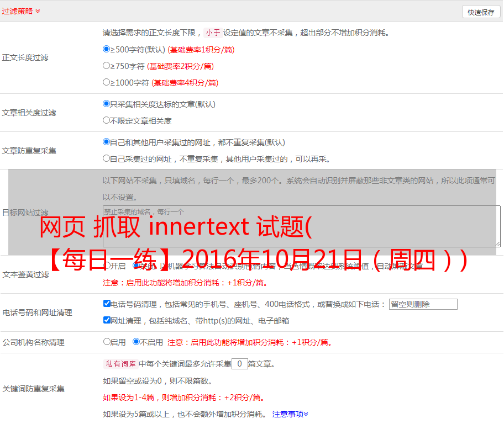Click red text 如果设为1-4篇 notice
Screen dimensions: 504x424
coord(183,397)
